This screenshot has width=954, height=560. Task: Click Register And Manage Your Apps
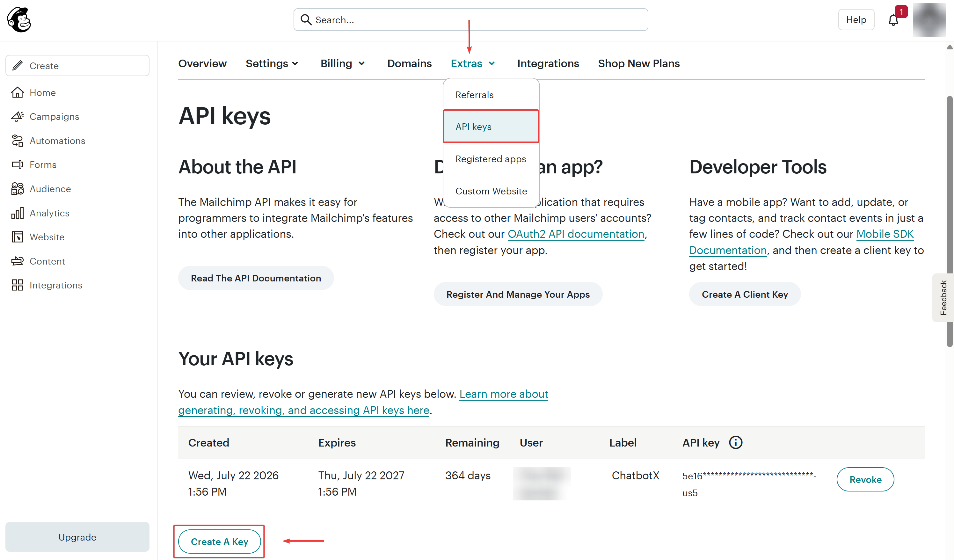click(x=518, y=294)
